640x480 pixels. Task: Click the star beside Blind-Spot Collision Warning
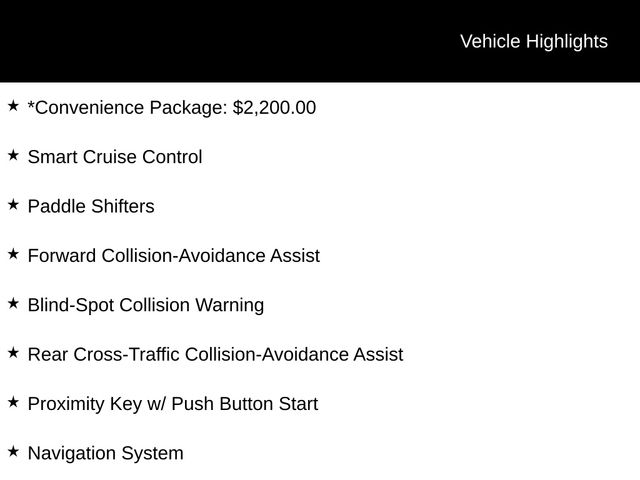click(13, 303)
